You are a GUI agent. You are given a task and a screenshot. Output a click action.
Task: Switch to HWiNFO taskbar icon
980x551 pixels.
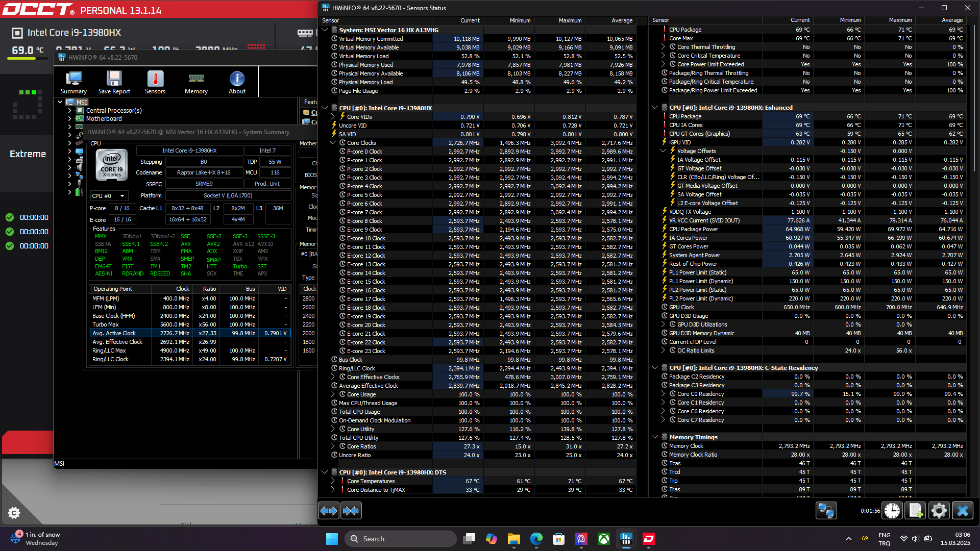[626, 539]
